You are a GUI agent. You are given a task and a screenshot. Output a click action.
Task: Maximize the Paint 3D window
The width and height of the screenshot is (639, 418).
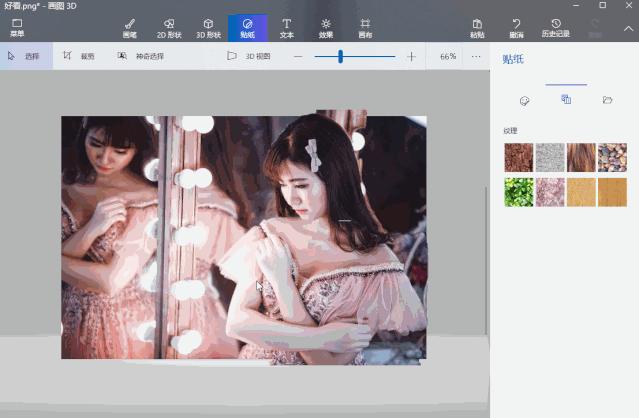[x=602, y=5]
